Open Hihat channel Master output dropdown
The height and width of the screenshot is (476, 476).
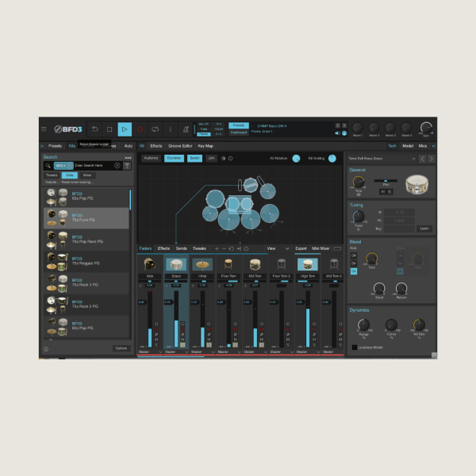(202, 351)
